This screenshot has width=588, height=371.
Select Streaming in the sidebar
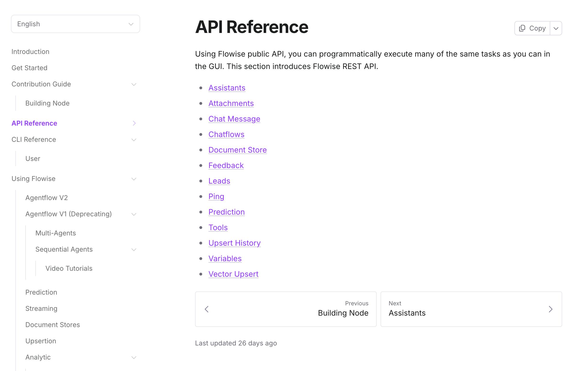pyautogui.click(x=42, y=308)
